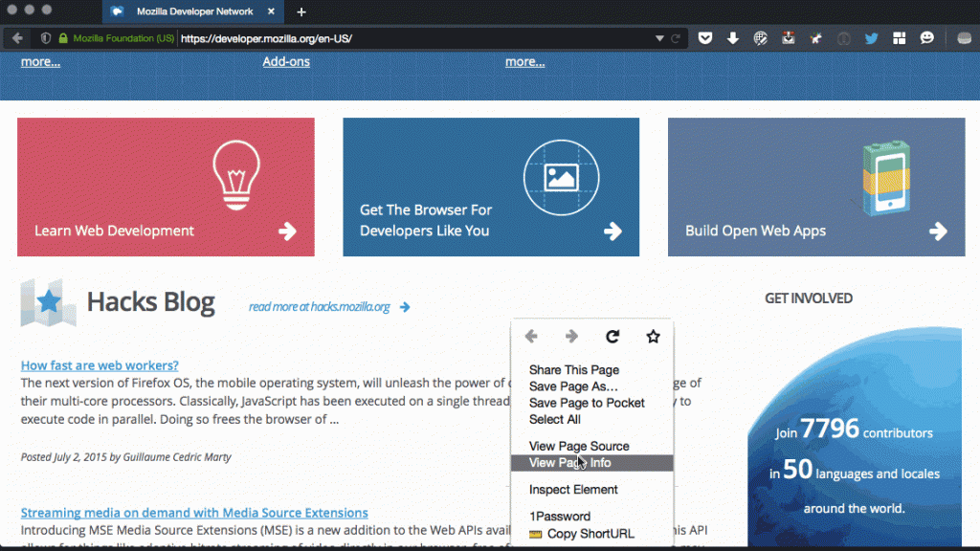Click the circled image icon
Image resolution: width=980 pixels, height=551 pixels.
click(561, 178)
